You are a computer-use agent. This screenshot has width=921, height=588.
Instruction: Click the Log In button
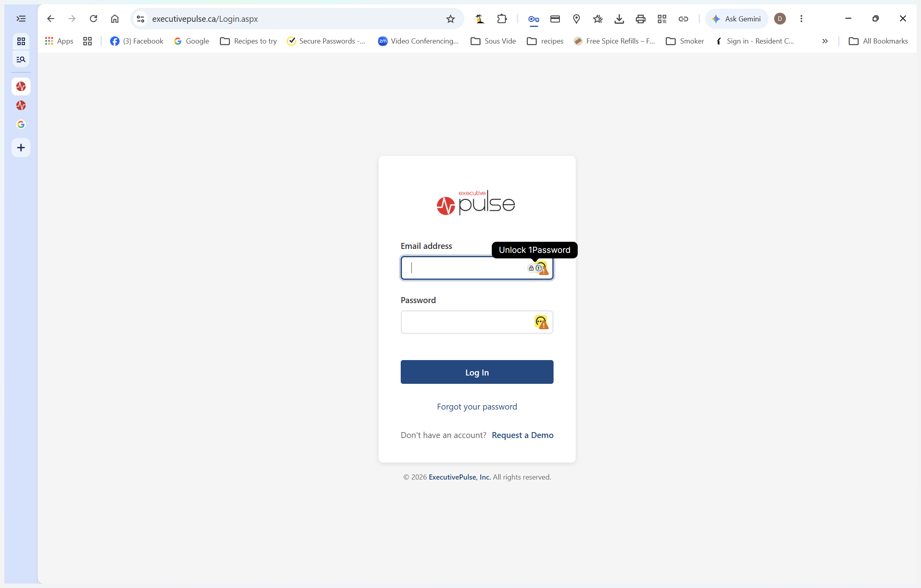coord(477,372)
